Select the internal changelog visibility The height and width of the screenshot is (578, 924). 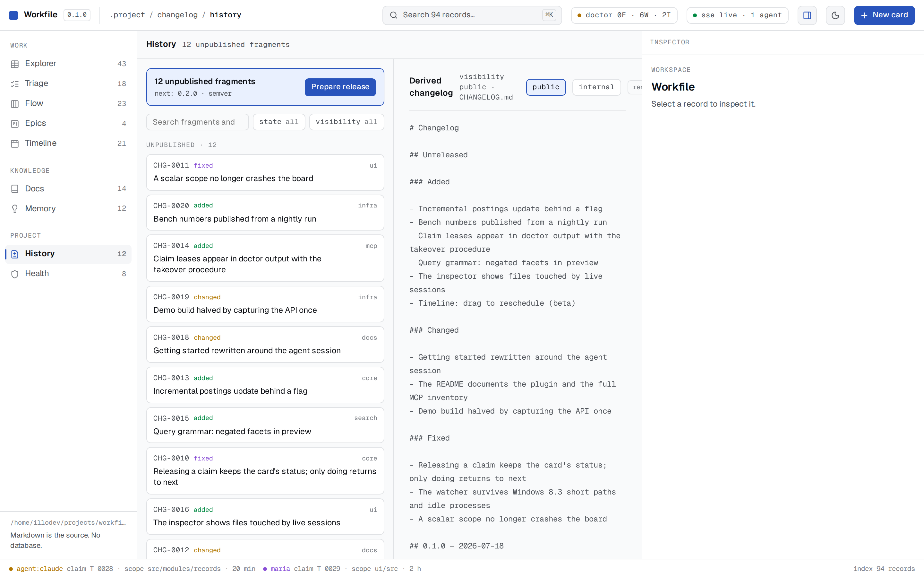(x=596, y=87)
